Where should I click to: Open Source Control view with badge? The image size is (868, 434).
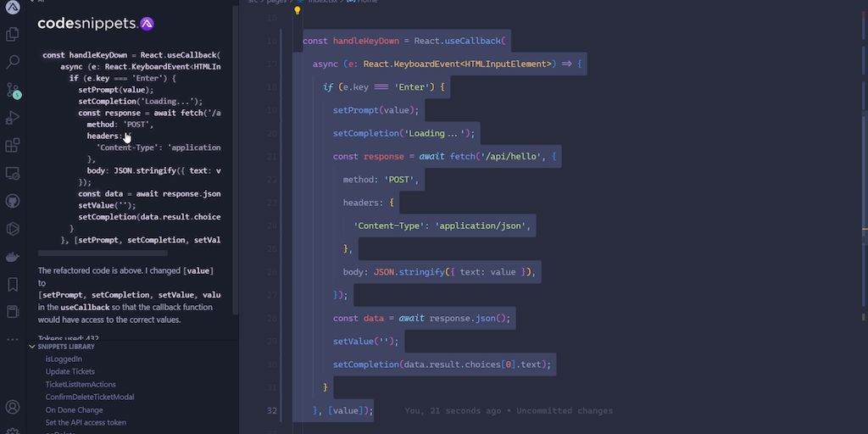tap(13, 90)
